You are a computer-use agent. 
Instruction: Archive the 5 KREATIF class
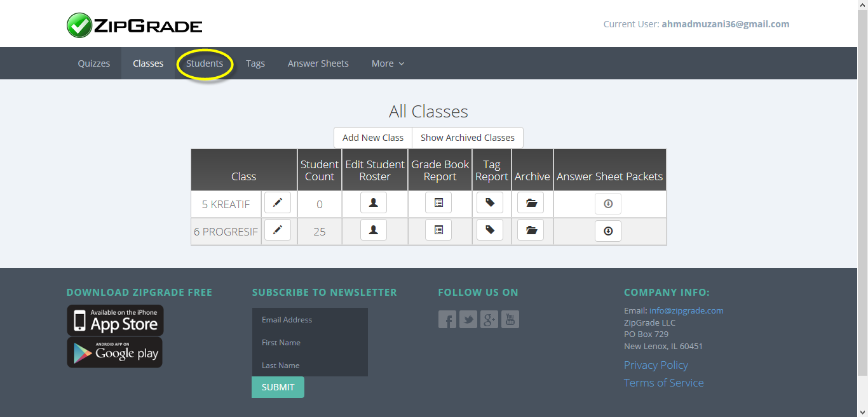pyautogui.click(x=531, y=203)
